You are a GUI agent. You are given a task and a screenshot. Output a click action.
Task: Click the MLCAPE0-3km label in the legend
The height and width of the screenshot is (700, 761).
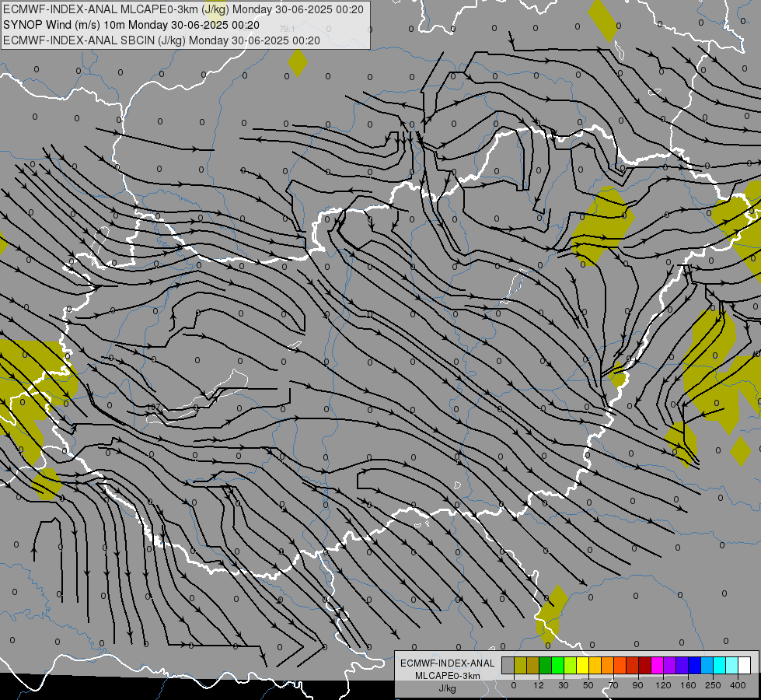[x=448, y=676]
